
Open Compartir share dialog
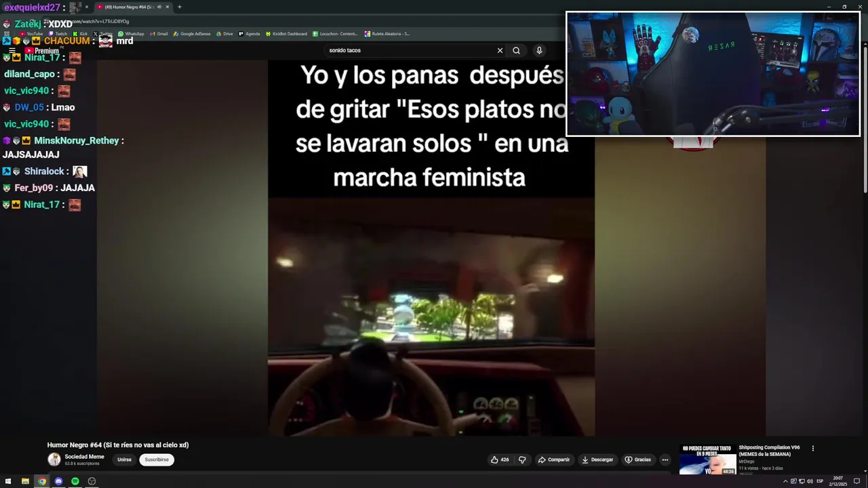click(x=554, y=460)
